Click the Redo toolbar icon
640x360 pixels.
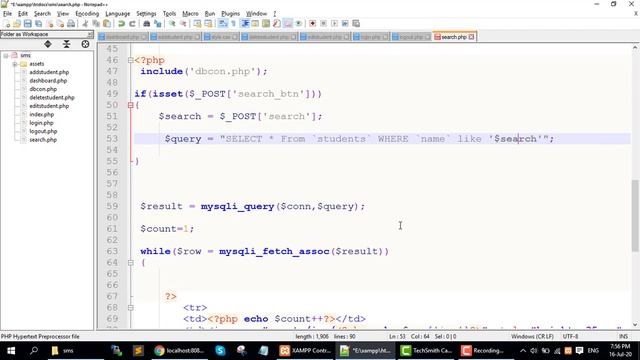(132, 24)
